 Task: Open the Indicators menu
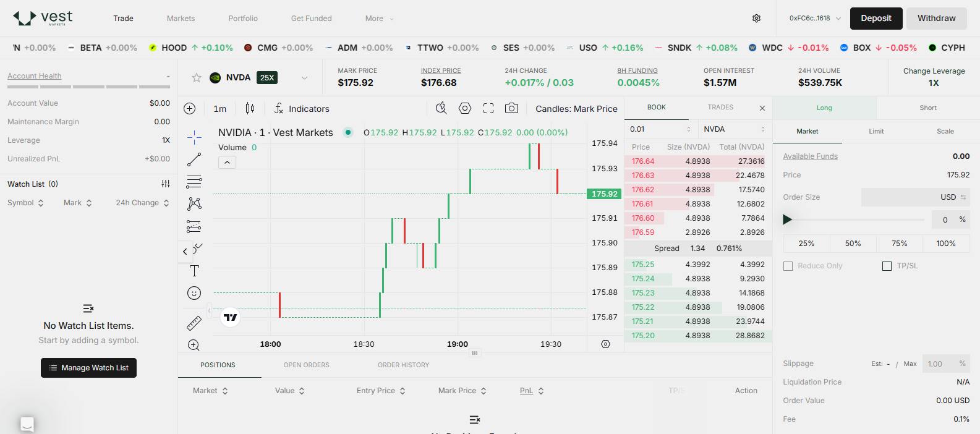(302, 109)
